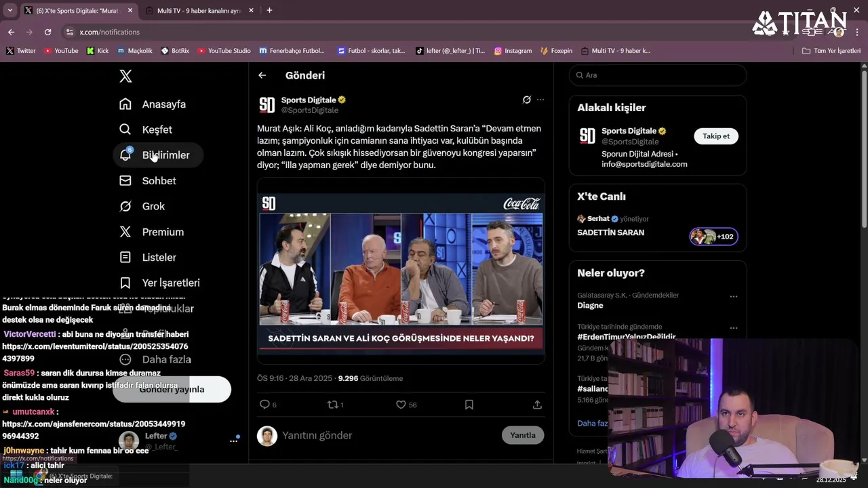
Task: Open Premium from sidebar
Action: [x=152, y=232]
